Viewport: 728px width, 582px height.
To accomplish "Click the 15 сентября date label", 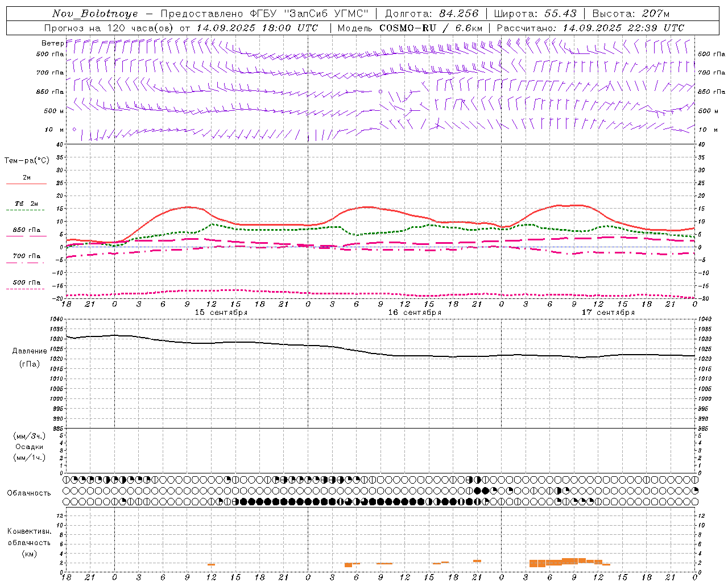I will (221, 313).
